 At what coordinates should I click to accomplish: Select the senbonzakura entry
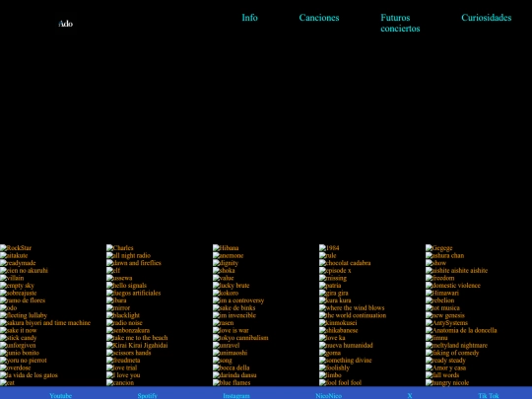pos(128,330)
